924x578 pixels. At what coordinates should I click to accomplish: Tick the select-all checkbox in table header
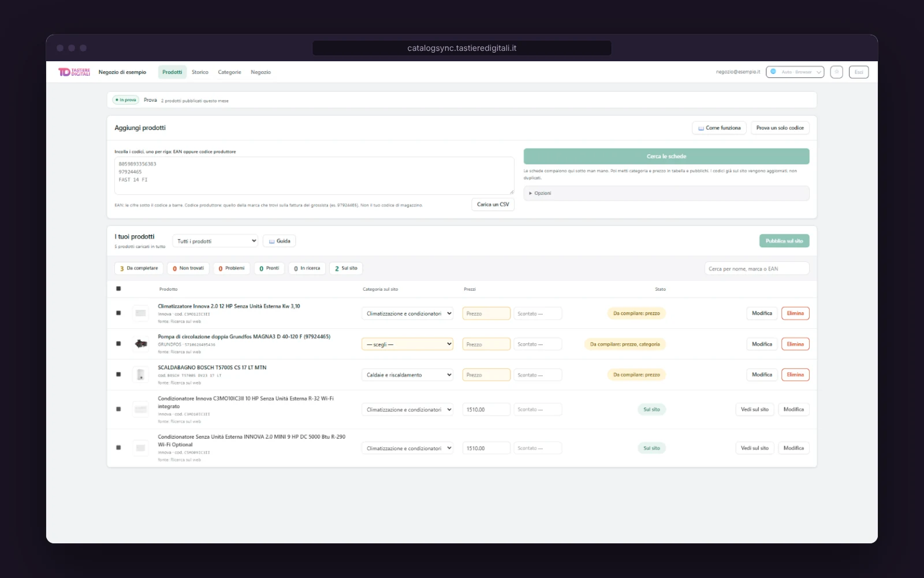click(x=118, y=288)
